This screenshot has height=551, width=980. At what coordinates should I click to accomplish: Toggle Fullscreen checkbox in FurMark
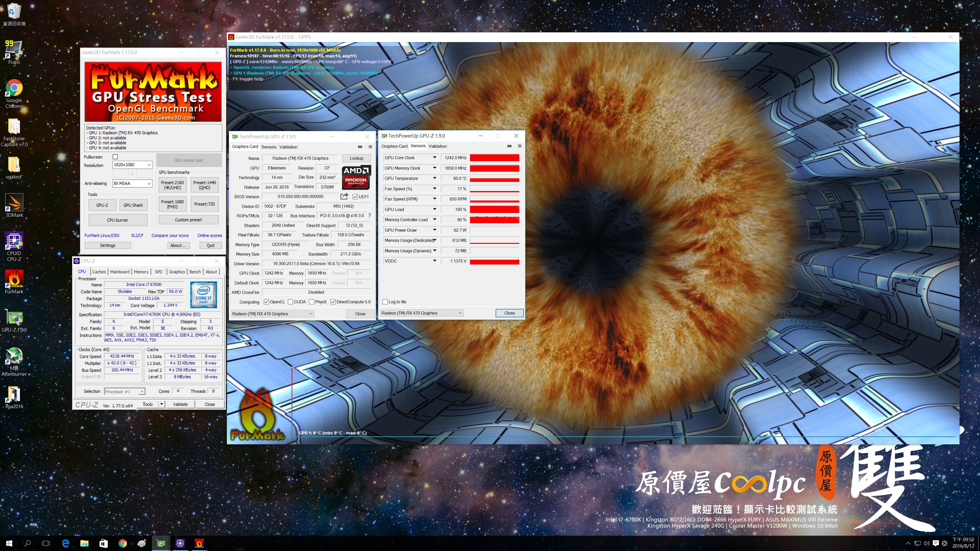(x=115, y=157)
